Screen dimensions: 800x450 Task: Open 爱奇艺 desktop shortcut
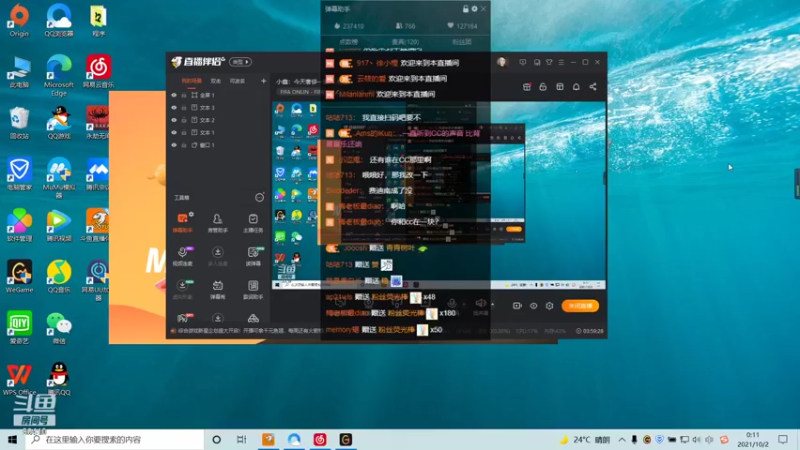pos(19,327)
